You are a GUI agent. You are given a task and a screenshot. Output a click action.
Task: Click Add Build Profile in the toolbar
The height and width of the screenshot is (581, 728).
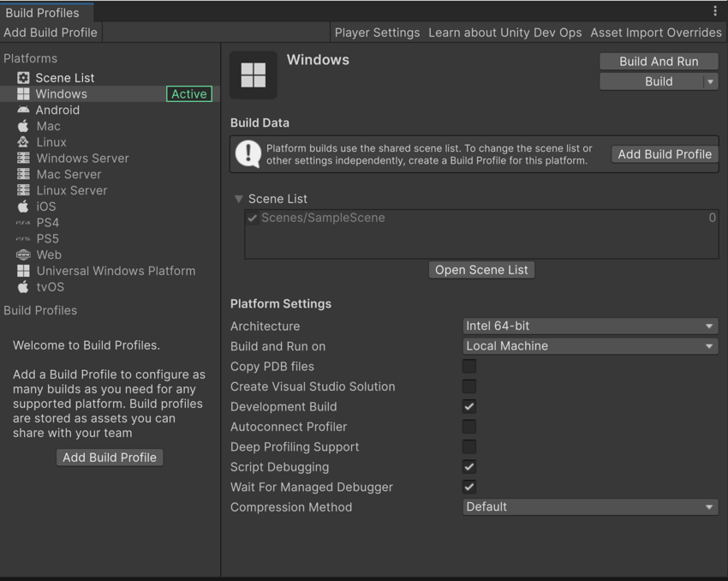coord(51,33)
